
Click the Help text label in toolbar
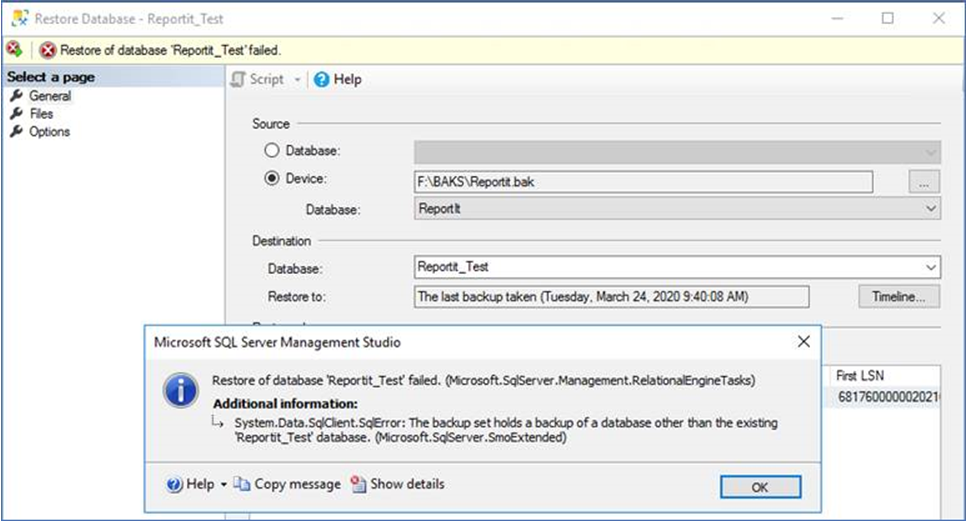(x=348, y=80)
